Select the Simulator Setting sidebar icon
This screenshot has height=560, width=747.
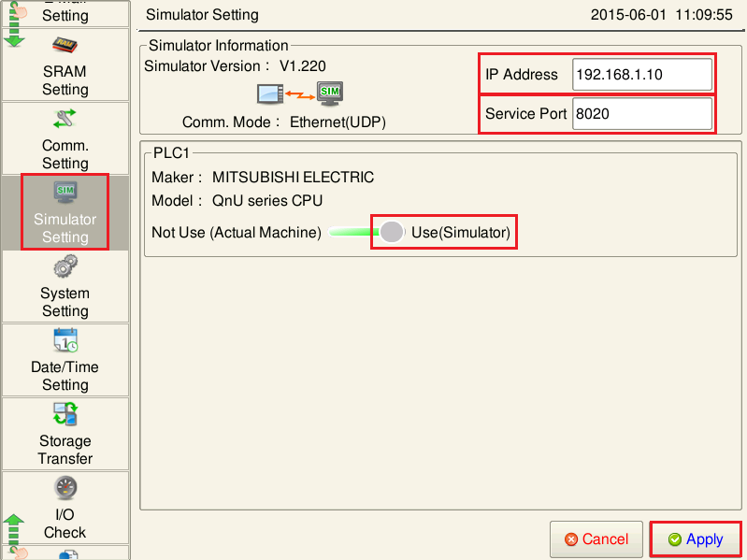point(65,192)
